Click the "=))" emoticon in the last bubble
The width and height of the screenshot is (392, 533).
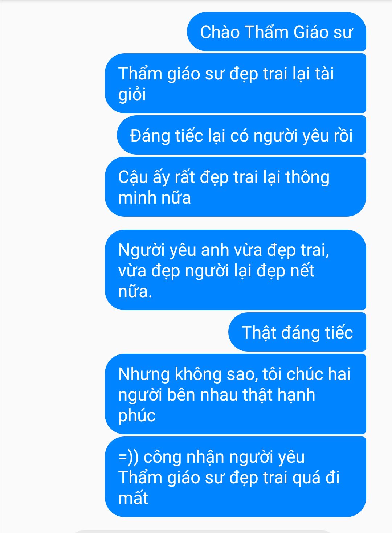click(128, 457)
